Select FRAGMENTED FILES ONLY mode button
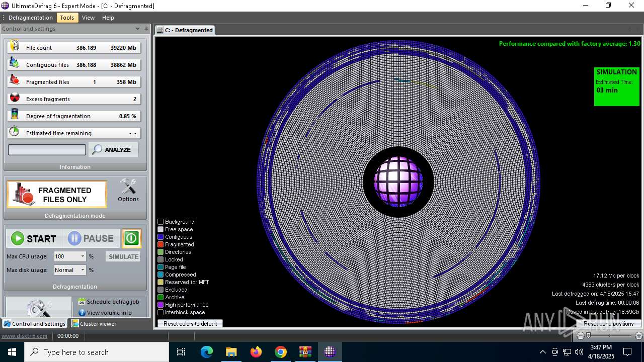Image resolution: width=644 pixels, height=362 pixels. click(57, 195)
